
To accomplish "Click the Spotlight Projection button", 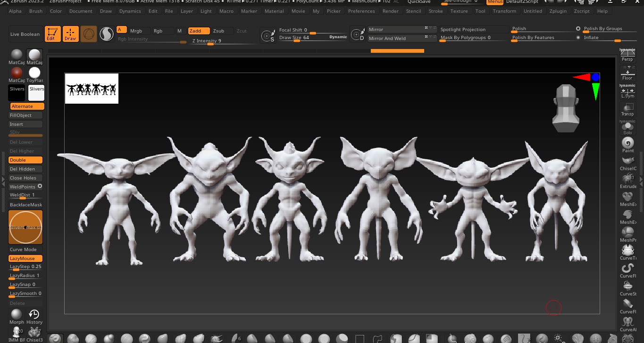I will [x=473, y=30].
